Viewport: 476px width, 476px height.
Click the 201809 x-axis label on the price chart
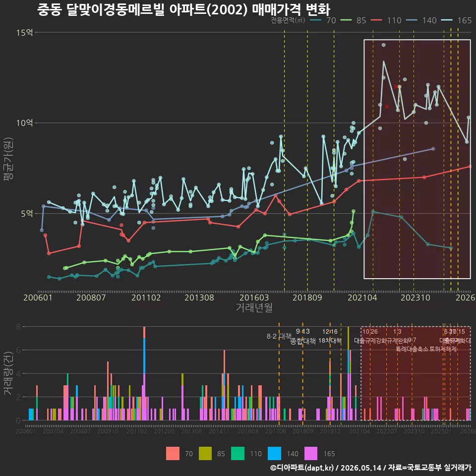[307, 297]
